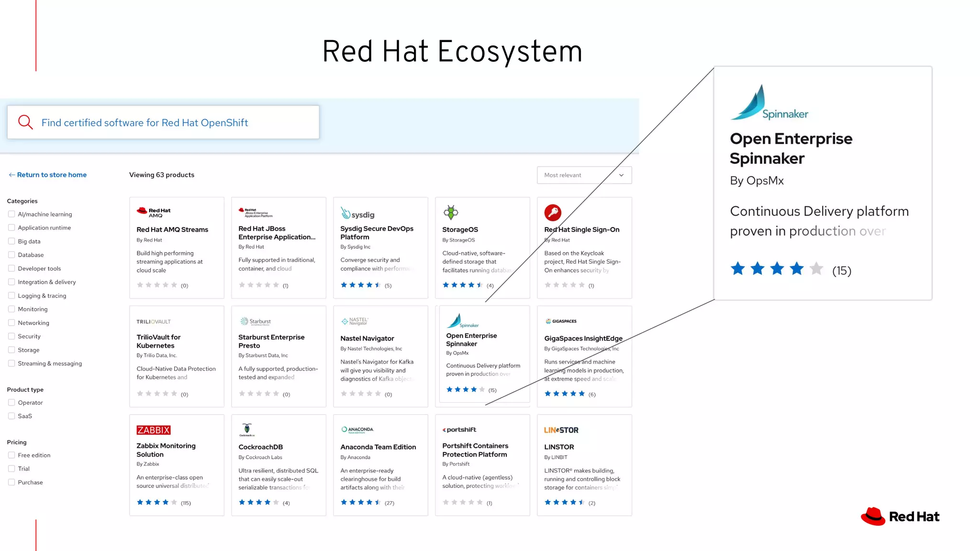
Task: Check the Security category
Action: (x=11, y=336)
